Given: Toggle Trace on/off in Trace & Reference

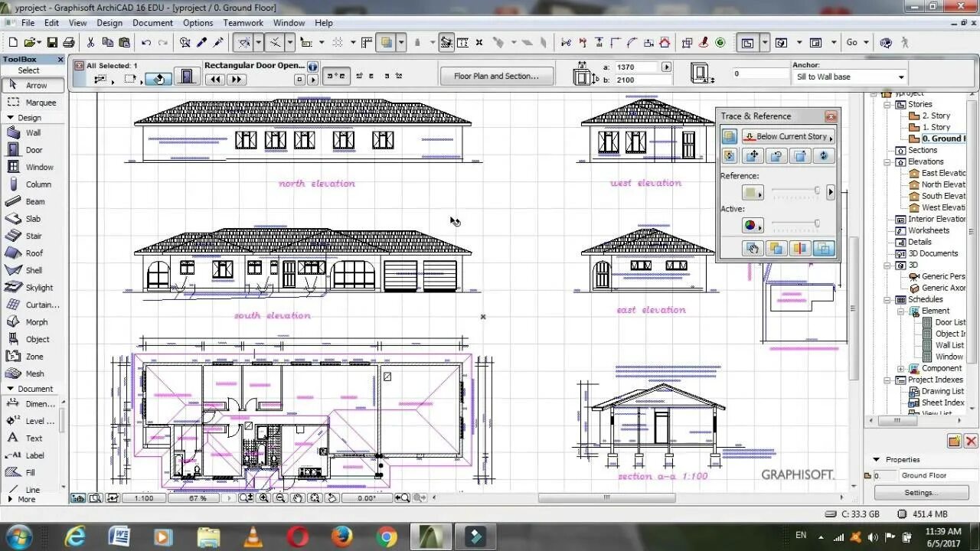Looking at the screenshot, I should [x=730, y=136].
